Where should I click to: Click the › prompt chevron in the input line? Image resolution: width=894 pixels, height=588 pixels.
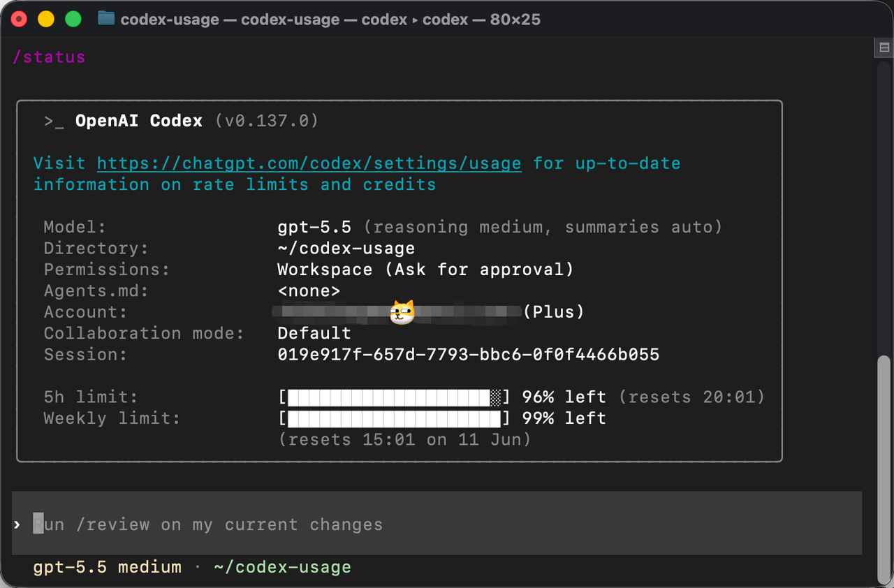tap(17, 524)
